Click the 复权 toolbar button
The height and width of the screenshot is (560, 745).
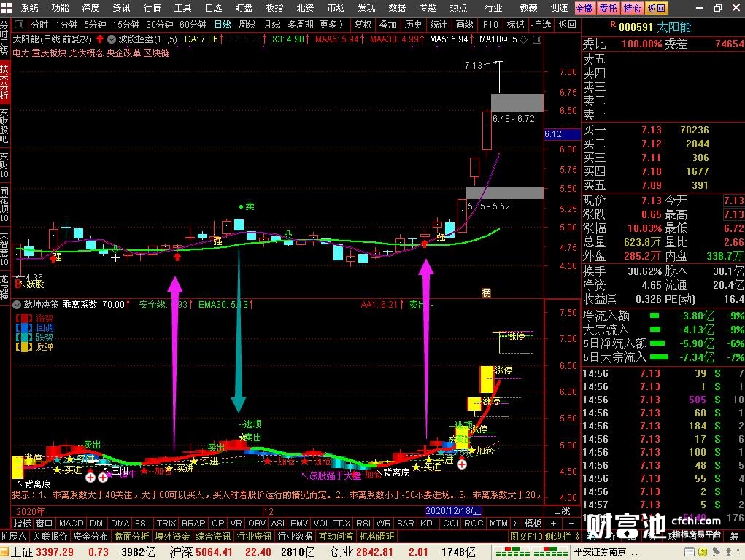(x=363, y=24)
